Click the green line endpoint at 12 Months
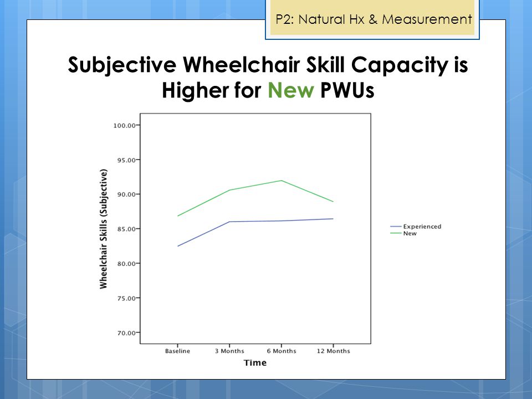 pyautogui.click(x=333, y=202)
